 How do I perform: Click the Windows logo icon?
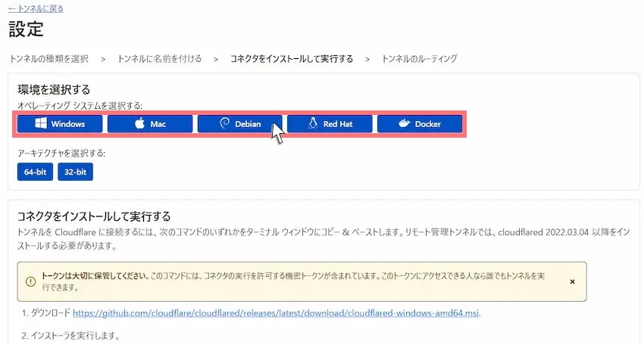pyautogui.click(x=41, y=123)
